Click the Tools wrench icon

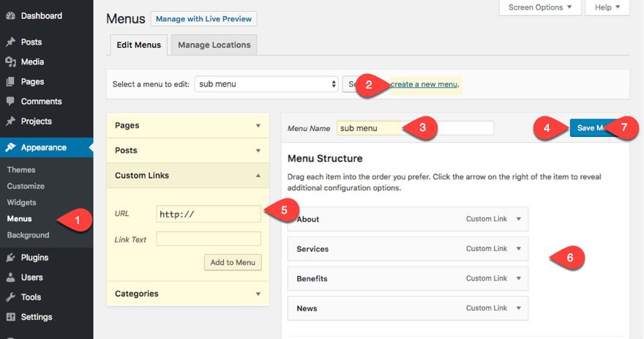10,297
